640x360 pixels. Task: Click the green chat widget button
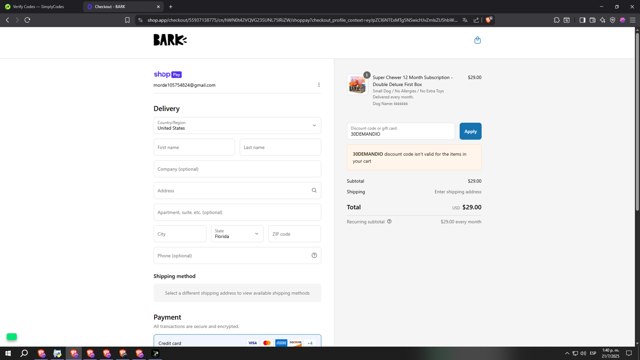(x=12, y=337)
